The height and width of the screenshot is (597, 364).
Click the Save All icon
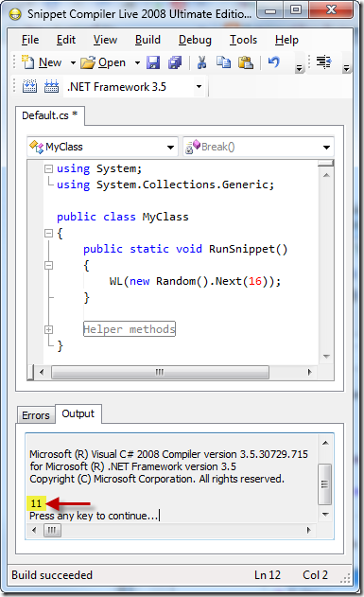(x=175, y=62)
